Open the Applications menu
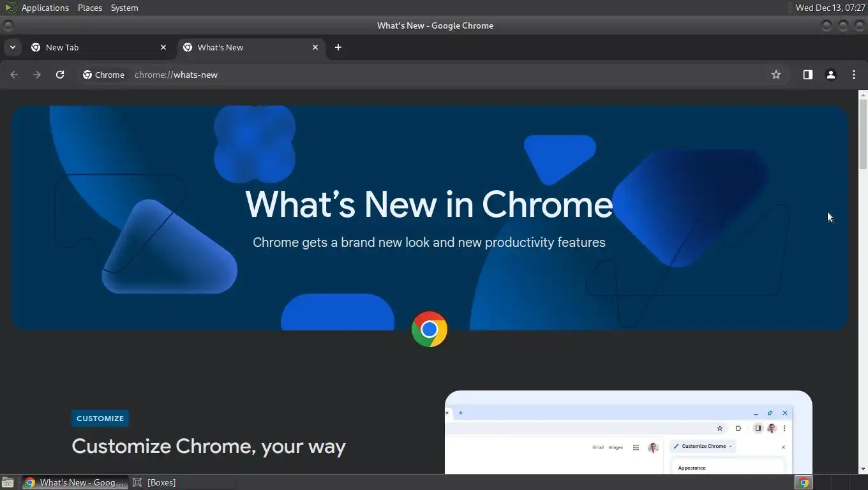 pyautogui.click(x=45, y=8)
